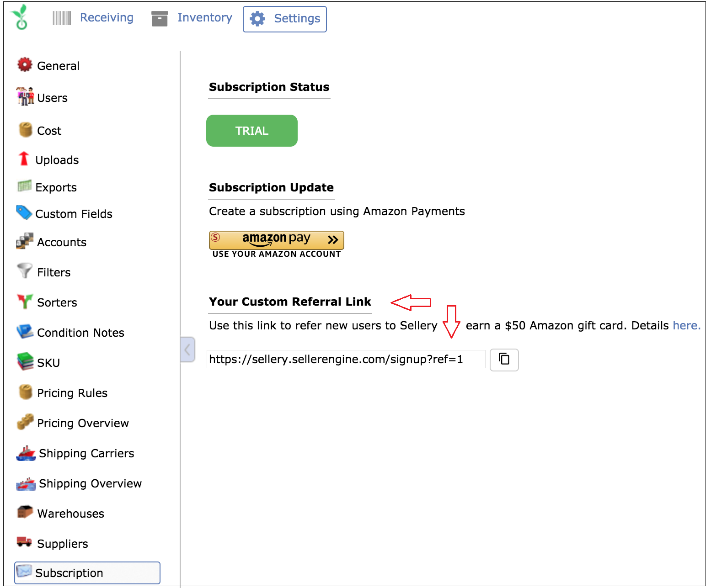This screenshot has height=588, width=711.
Task: Select Sorters in sidebar
Action: (57, 303)
